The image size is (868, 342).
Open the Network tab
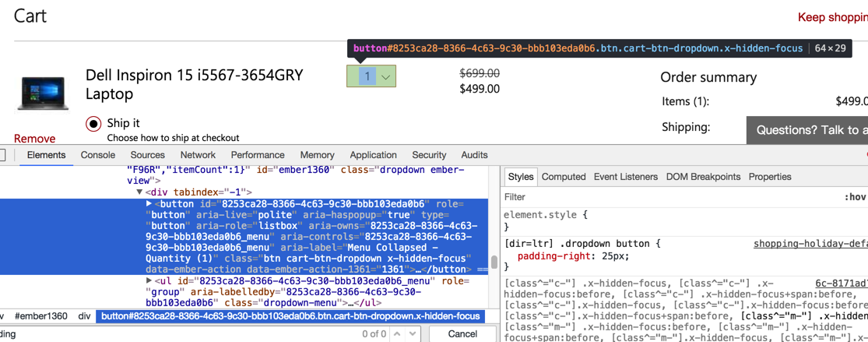198,155
